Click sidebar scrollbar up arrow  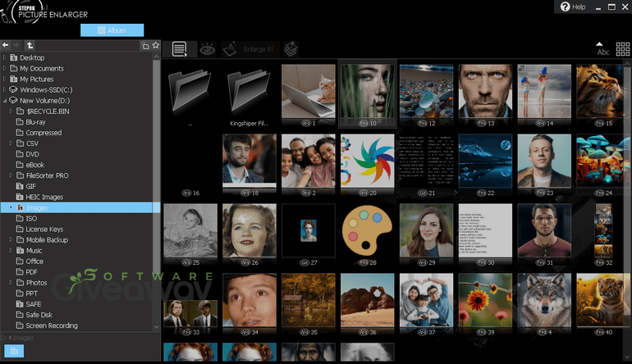[157, 57]
